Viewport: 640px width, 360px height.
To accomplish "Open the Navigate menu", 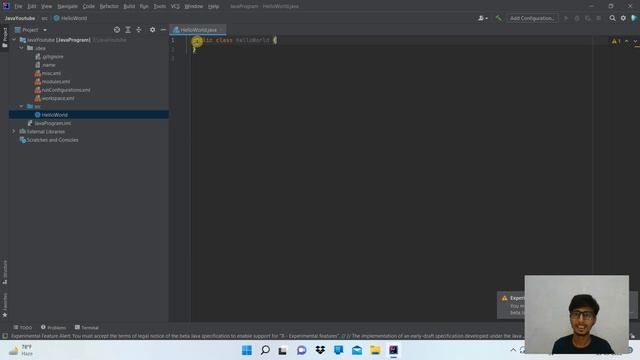I will pyautogui.click(x=67, y=6).
